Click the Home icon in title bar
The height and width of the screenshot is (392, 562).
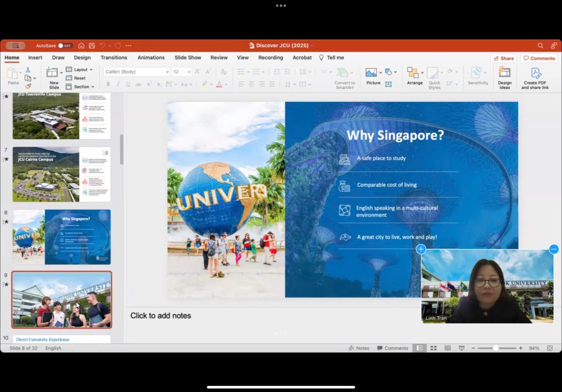[81, 46]
